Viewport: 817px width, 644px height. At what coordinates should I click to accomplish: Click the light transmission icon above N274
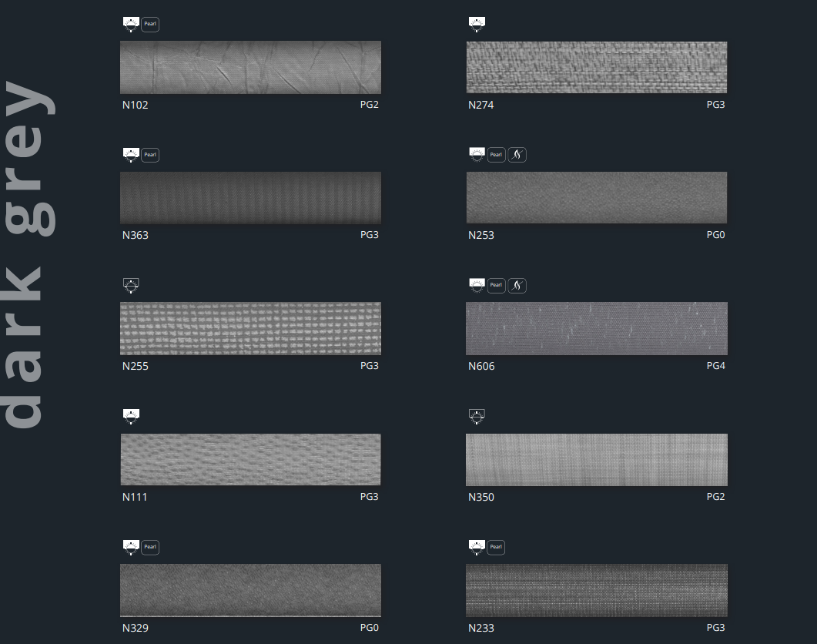477,25
